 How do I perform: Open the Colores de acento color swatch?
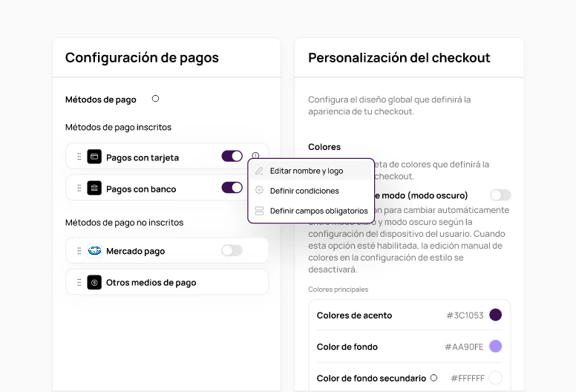pyautogui.click(x=496, y=315)
